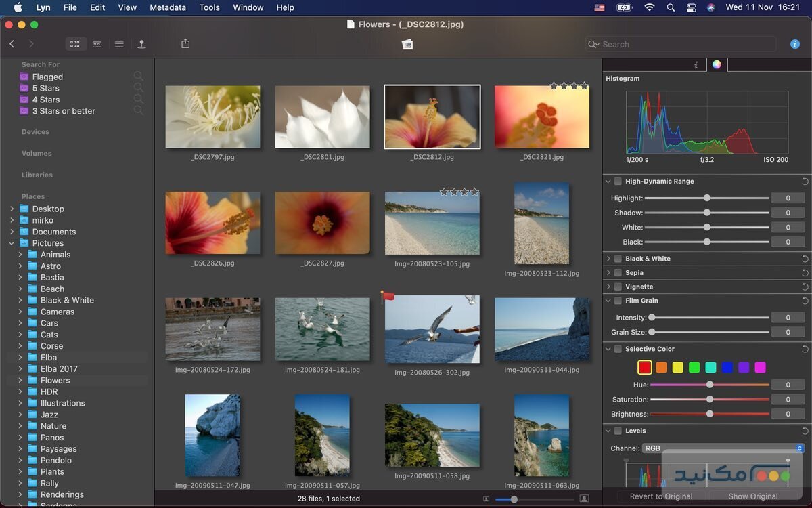Screen dimensions: 812x508
Task: Click the Show Original button
Action: pyautogui.click(x=752, y=496)
